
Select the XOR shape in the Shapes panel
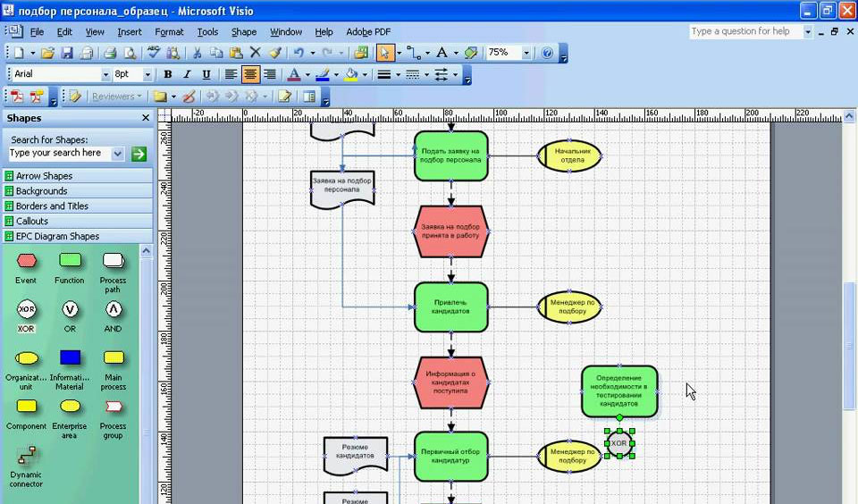[26, 309]
